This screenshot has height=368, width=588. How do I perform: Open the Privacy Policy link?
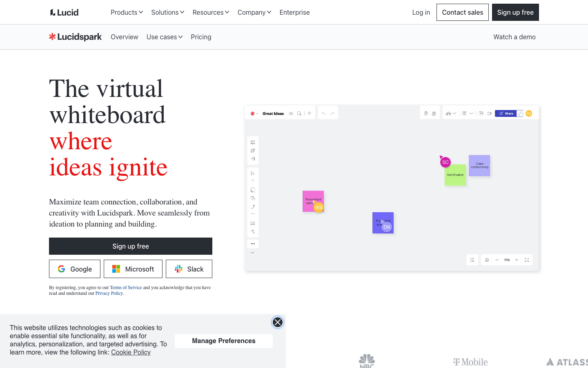pyautogui.click(x=109, y=293)
